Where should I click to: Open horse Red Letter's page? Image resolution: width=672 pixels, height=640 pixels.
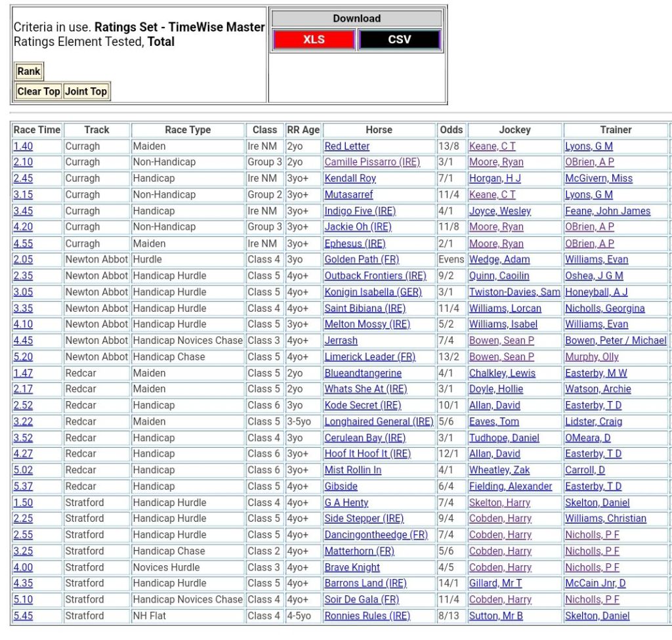pyautogui.click(x=347, y=146)
